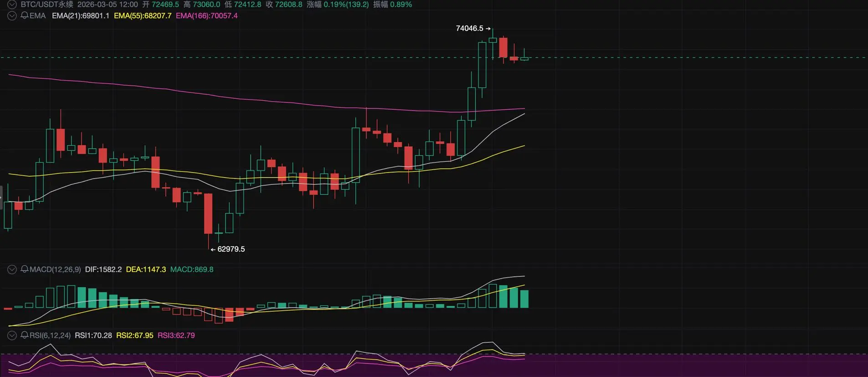Screen dimensions: 868x377
Task: Open the EMA indicator label
Action: (x=38, y=15)
